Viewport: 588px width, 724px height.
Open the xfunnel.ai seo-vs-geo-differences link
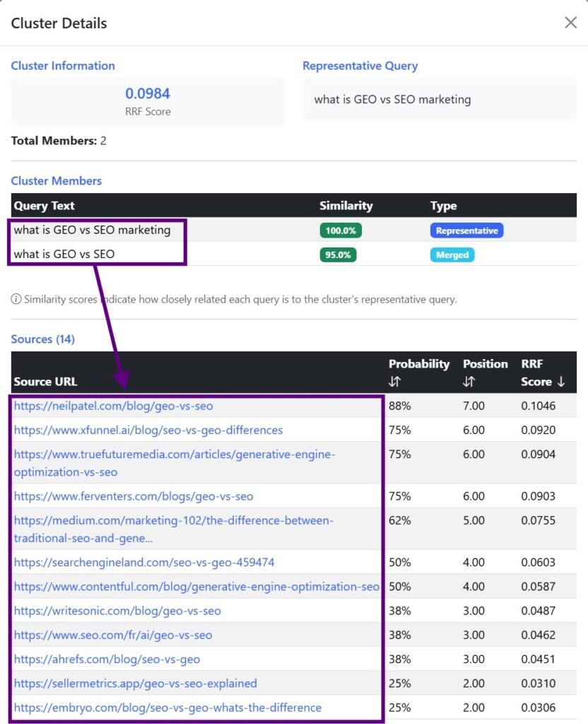(148, 430)
